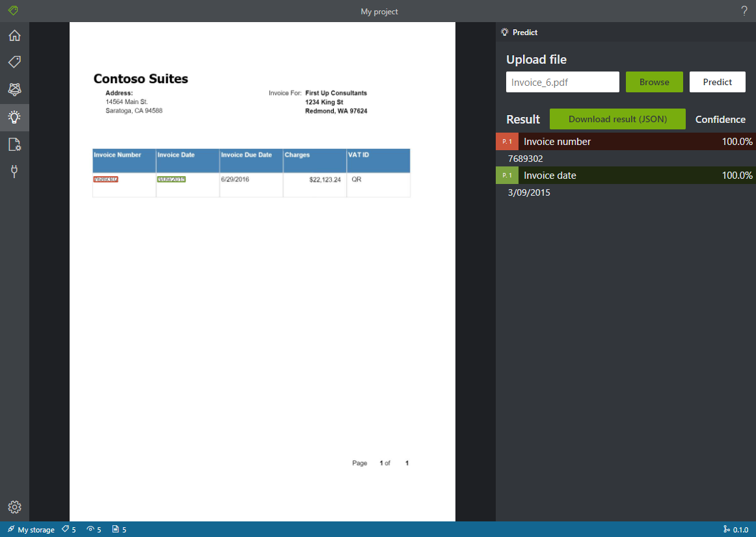Click the 6/29/2016 due date cell
Image resolution: width=756 pixels, height=537 pixels.
click(235, 179)
